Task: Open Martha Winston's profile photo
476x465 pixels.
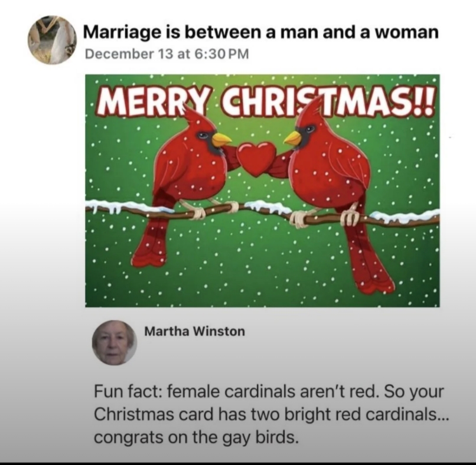Action: coord(115,342)
